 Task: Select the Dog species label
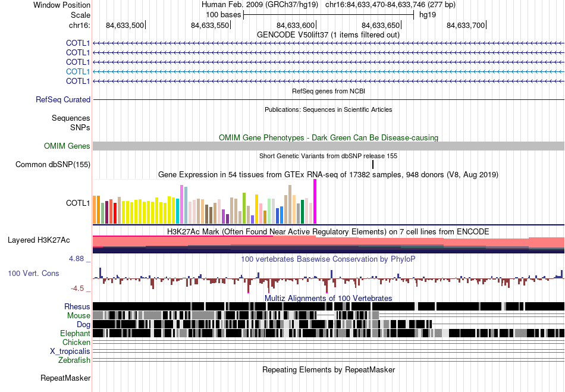coord(83,325)
